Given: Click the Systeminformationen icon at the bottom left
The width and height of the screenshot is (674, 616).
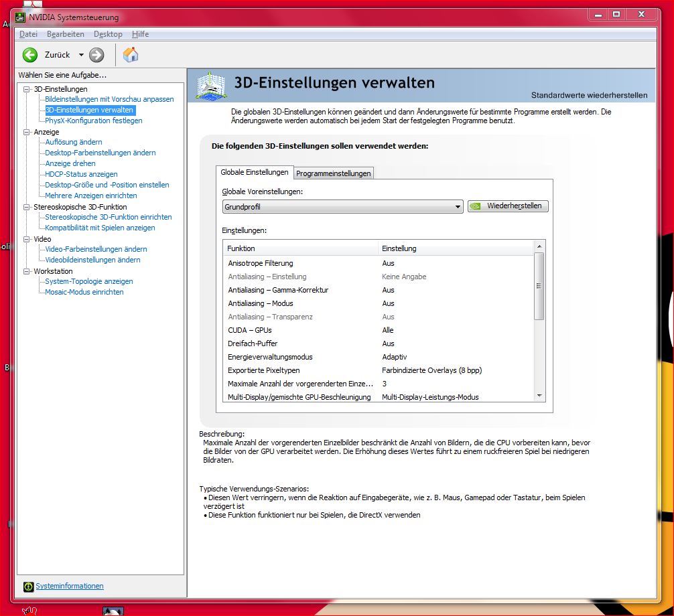Looking at the screenshot, I should tap(28, 587).
